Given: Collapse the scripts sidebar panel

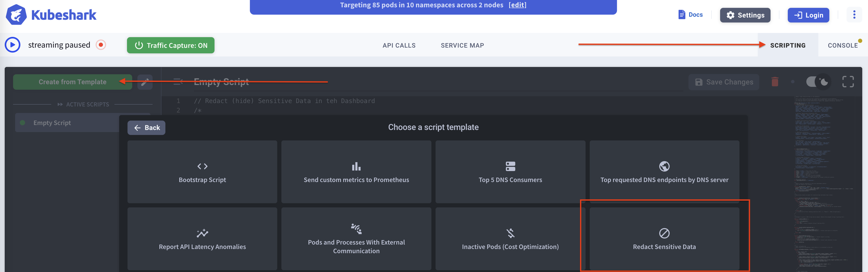Looking at the screenshot, I should pyautogui.click(x=178, y=82).
